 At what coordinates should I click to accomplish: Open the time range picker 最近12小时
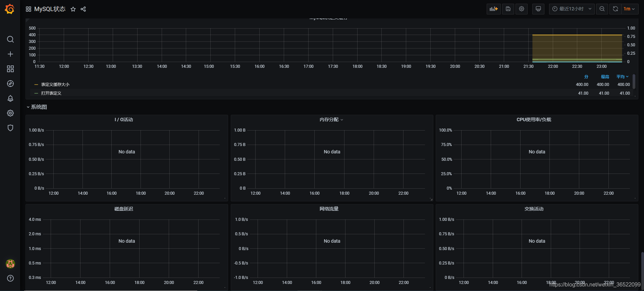[572, 9]
